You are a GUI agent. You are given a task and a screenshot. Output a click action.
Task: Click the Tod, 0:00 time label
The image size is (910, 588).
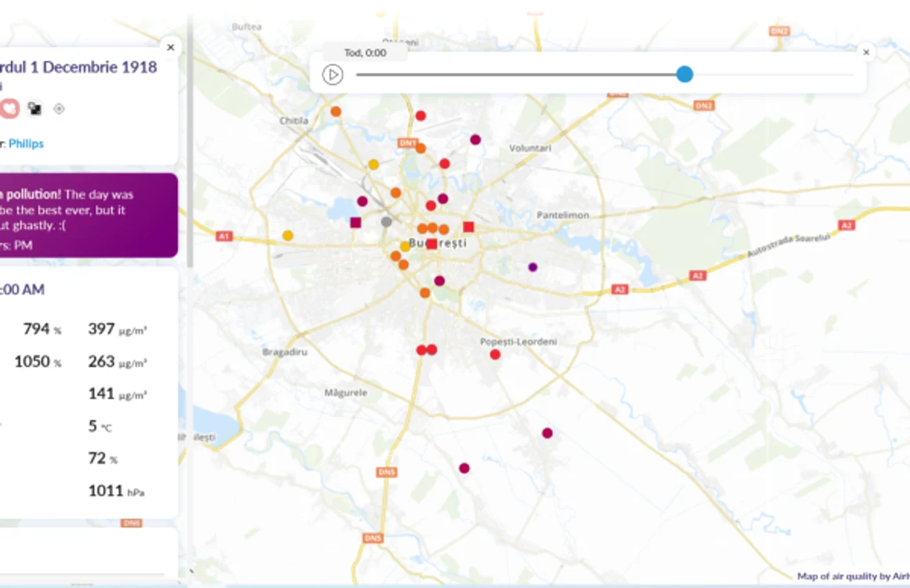(365, 53)
